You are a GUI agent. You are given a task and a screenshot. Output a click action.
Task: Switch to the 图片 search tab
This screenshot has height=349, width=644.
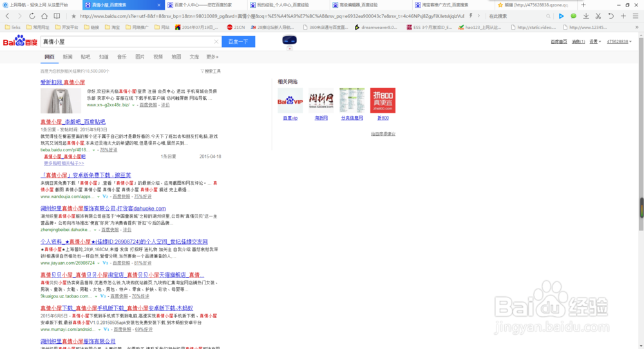140,57
